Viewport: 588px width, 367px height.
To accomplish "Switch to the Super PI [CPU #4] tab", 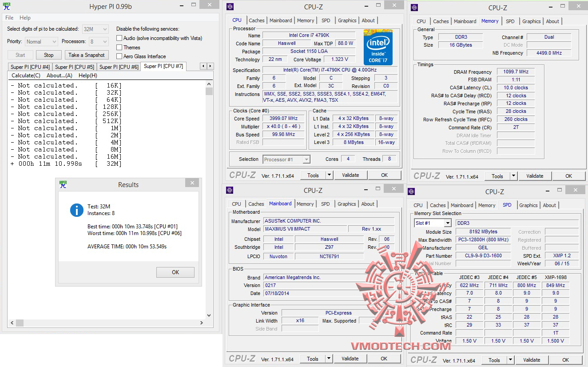I will click(30, 67).
